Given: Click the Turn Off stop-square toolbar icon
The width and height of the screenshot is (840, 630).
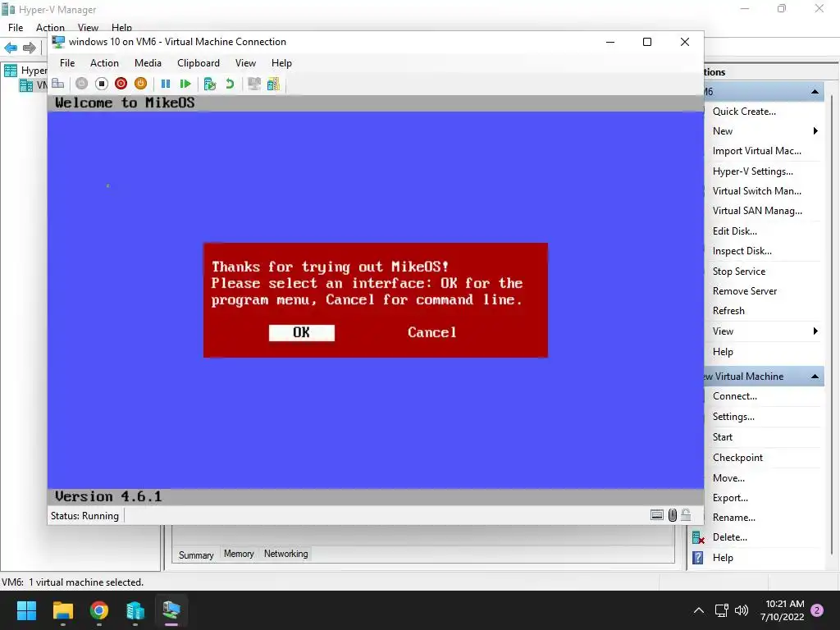Looking at the screenshot, I should click(x=101, y=84).
